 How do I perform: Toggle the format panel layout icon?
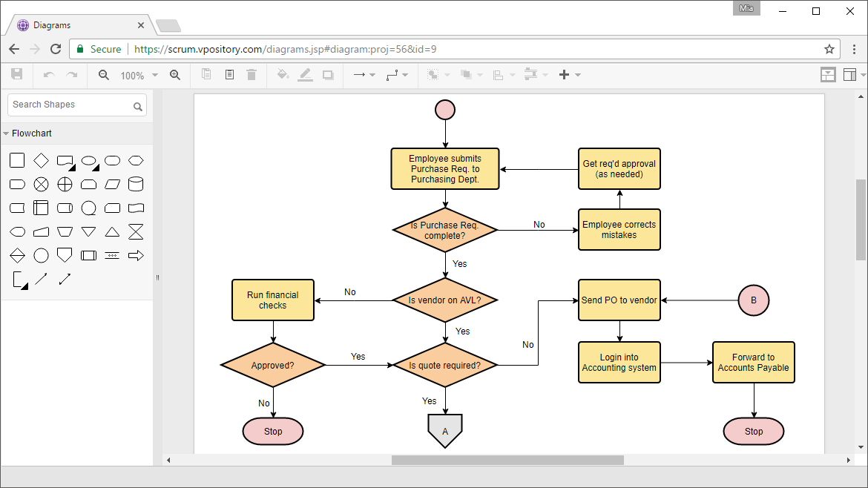(x=849, y=75)
